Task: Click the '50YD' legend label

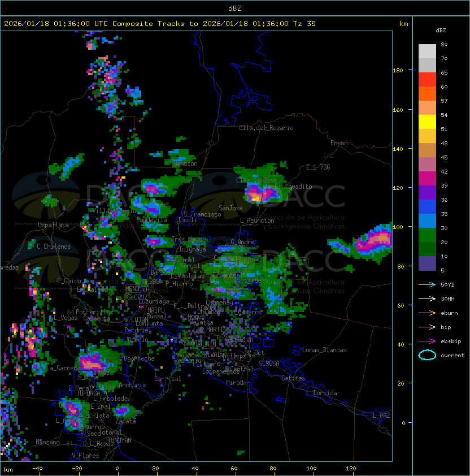Action: (x=447, y=285)
